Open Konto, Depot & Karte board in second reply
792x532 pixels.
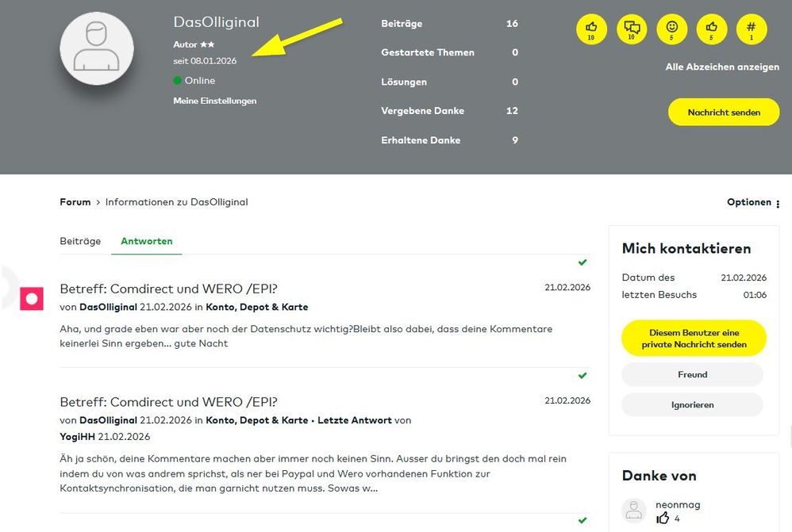click(256, 420)
